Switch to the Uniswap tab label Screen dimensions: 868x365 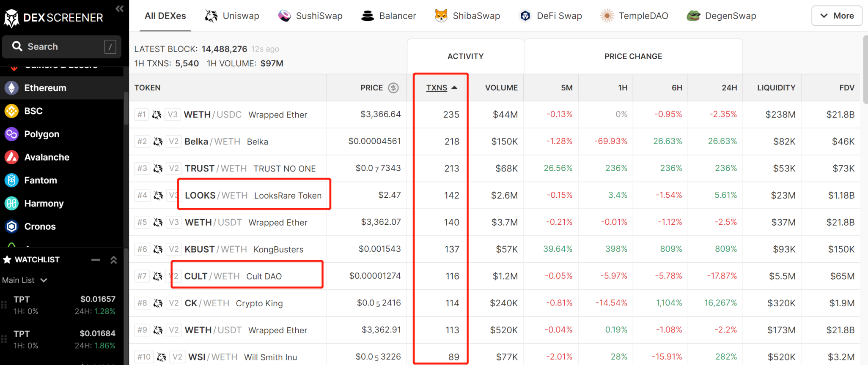click(241, 16)
